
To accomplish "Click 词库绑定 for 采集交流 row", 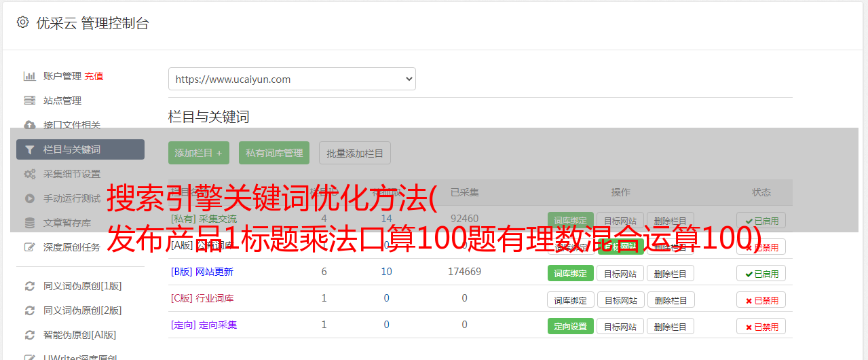I will point(570,220).
